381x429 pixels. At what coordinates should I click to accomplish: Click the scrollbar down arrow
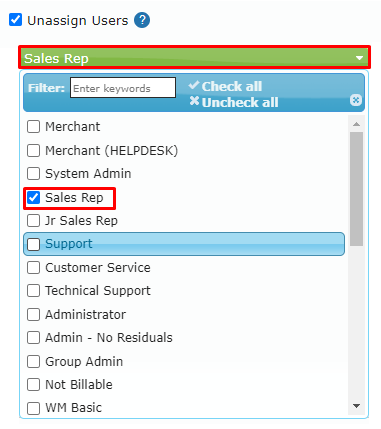pos(356,406)
